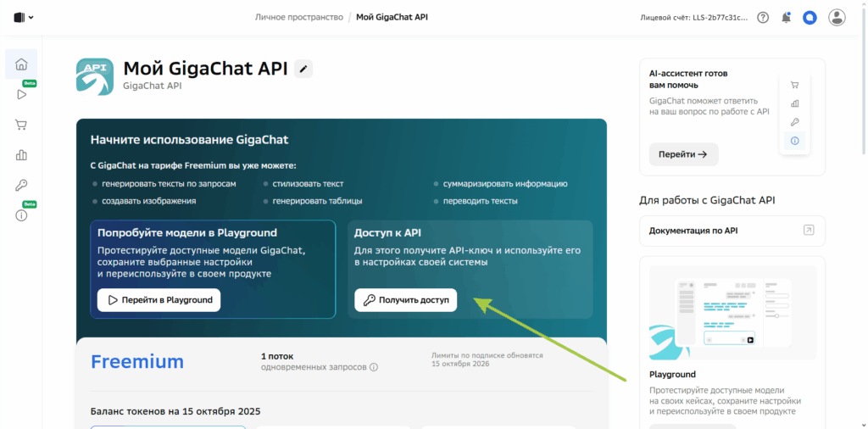Open the info icon in sidebar
Screen dimensions: 868x429
click(21, 215)
